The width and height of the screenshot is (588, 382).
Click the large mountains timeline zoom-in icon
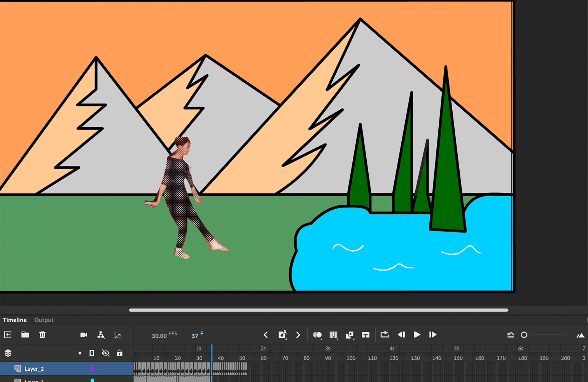point(580,335)
